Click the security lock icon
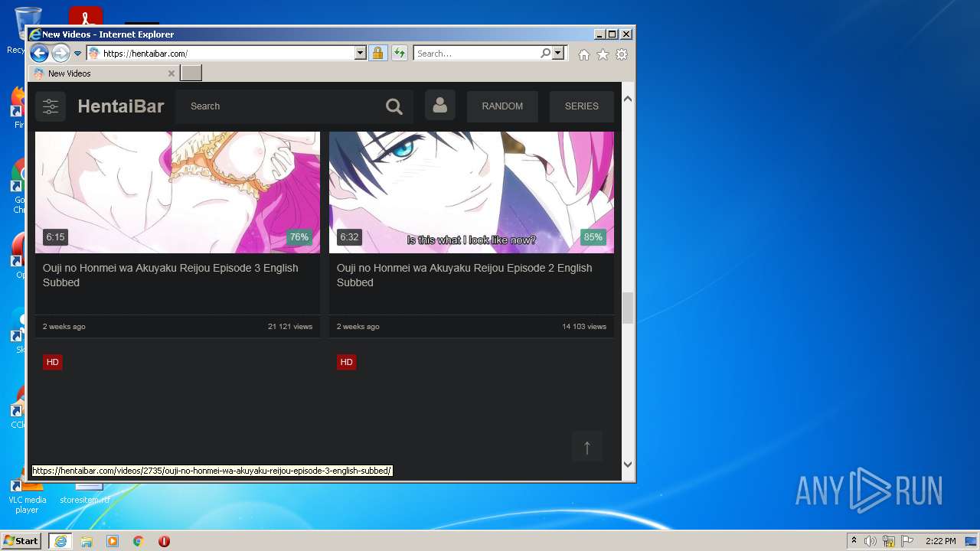The width and height of the screenshot is (980, 551). coord(377,54)
